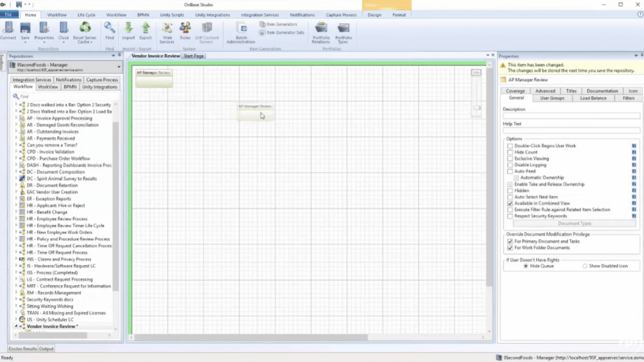
Task: Enable Double-Click Begins User Work checkbox
Action: point(510,146)
